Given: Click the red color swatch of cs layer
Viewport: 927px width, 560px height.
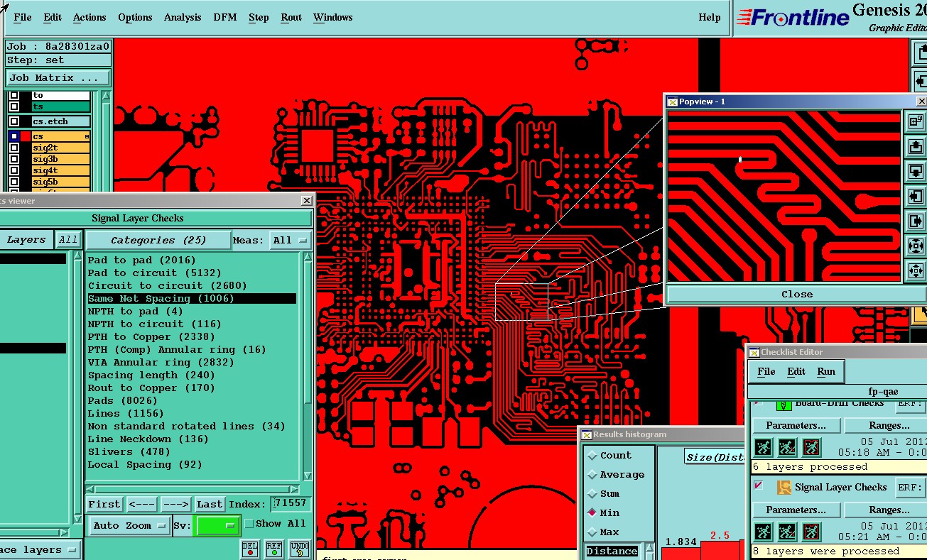Looking at the screenshot, I should click(26, 136).
